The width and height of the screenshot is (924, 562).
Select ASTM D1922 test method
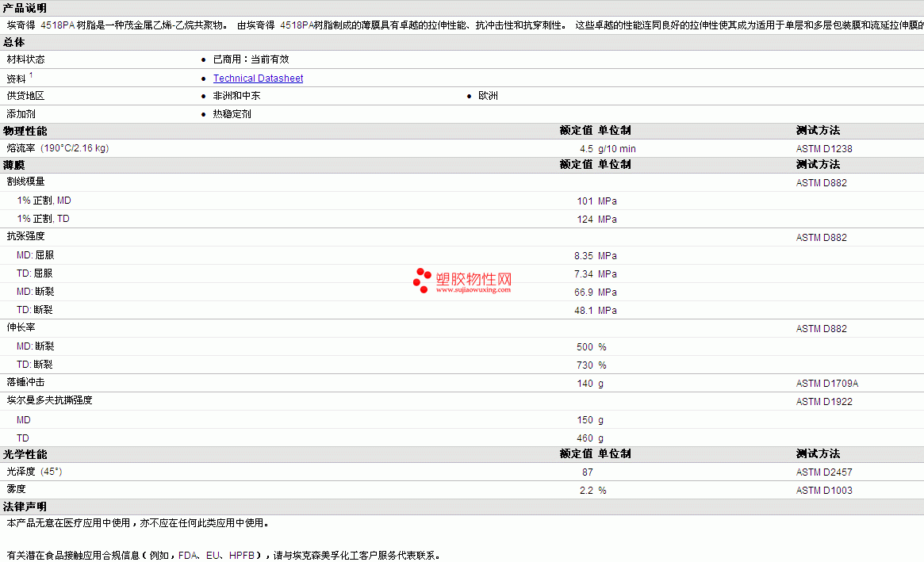pyautogui.click(x=824, y=402)
